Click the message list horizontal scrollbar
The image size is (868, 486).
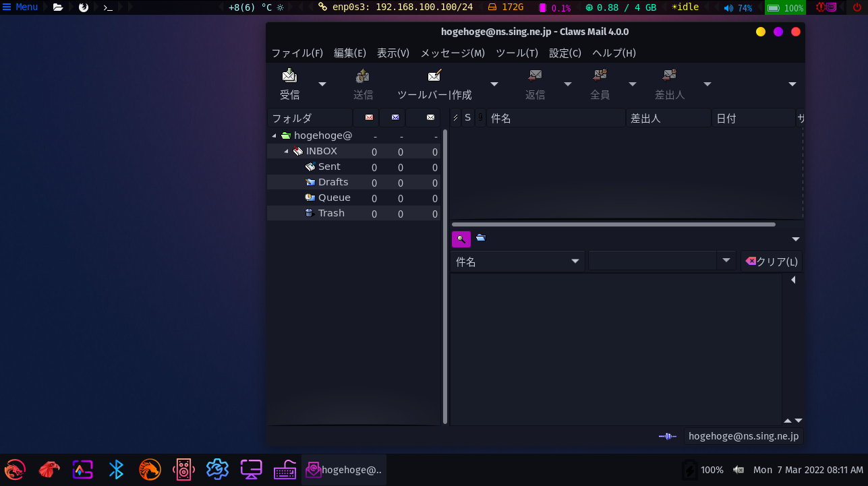coord(613,224)
